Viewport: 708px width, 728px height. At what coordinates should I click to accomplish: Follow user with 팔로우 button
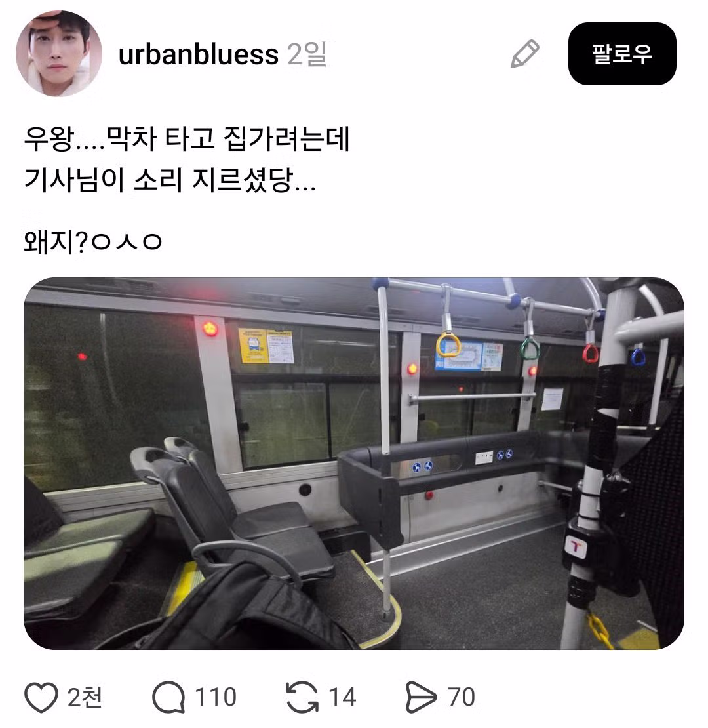click(x=621, y=53)
